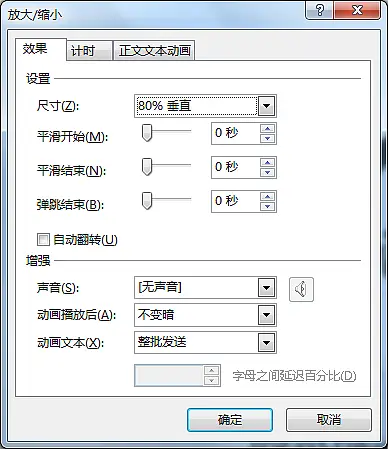This screenshot has height=449, width=388.
Task: Increase 弹跳结束 seconds with up arrow
Action: 267,197
